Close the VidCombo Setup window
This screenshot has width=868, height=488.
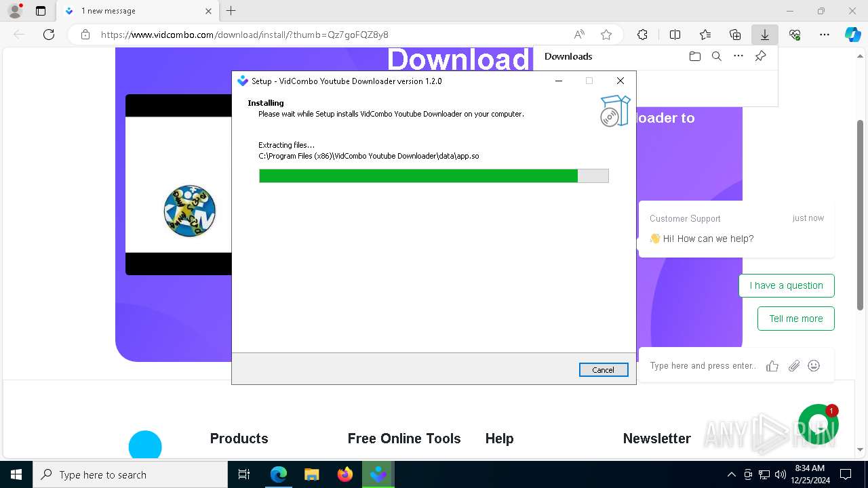(620, 81)
